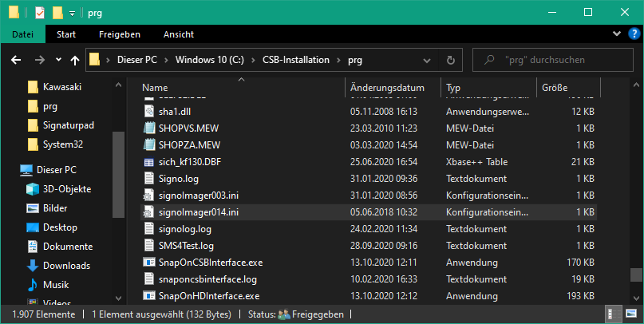Click the snaponcsbinterface.log document icon
The image size is (644, 324).
(x=148, y=279)
